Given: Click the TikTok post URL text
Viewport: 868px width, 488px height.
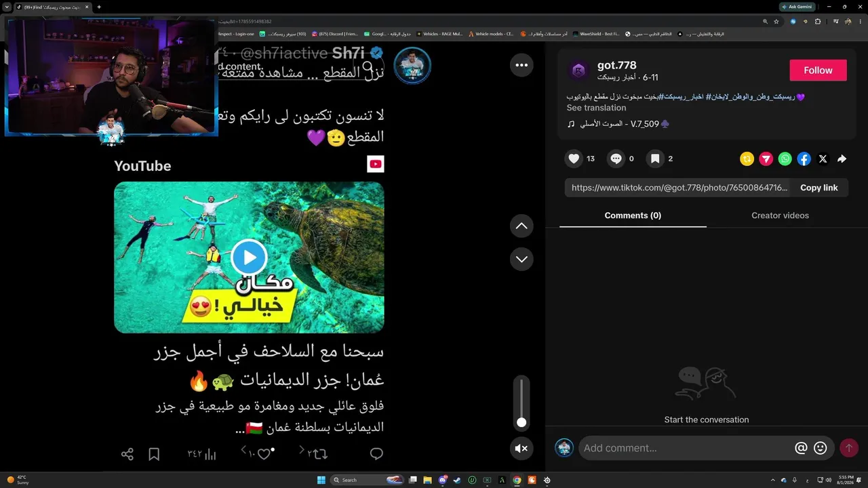Looking at the screenshot, I should [x=679, y=188].
